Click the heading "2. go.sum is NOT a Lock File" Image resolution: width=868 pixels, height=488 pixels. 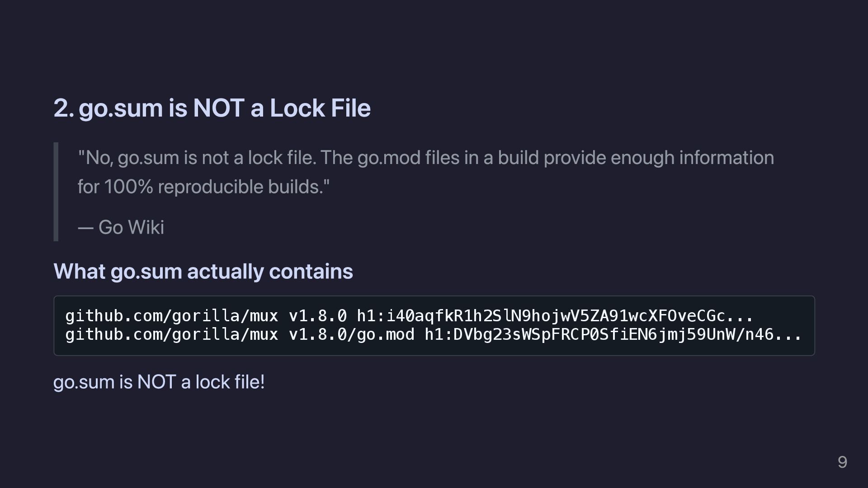tap(212, 108)
